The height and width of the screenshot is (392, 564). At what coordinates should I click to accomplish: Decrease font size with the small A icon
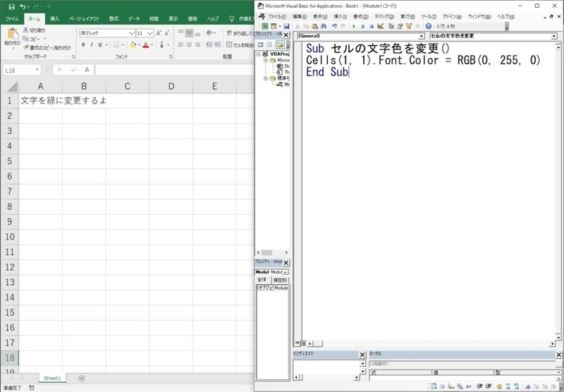click(x=167, y=33)
